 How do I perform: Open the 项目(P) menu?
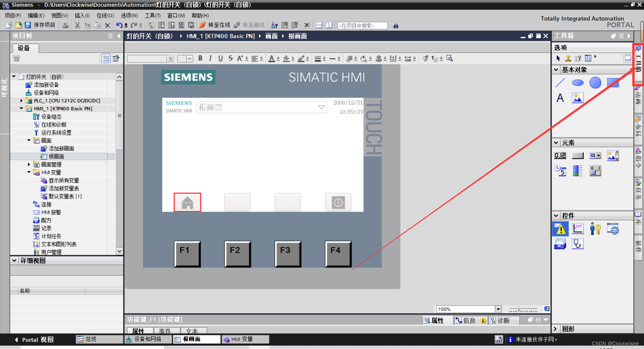[13, 15]
